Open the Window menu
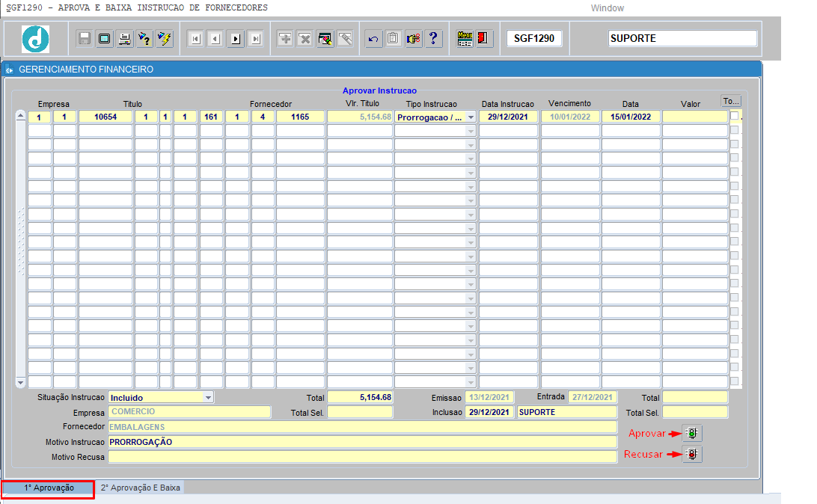817x504 pixels. coord(607,8)
